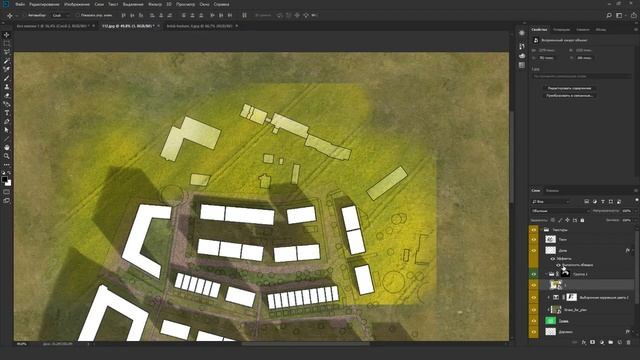640x360 pixels.
Task: Add a layer style with the fx icon
Action: point(584,342)
